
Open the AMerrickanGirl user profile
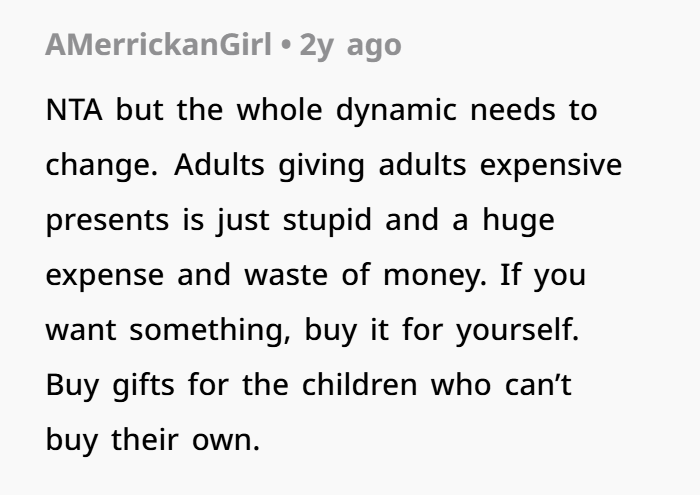click(x=157, y=45)
